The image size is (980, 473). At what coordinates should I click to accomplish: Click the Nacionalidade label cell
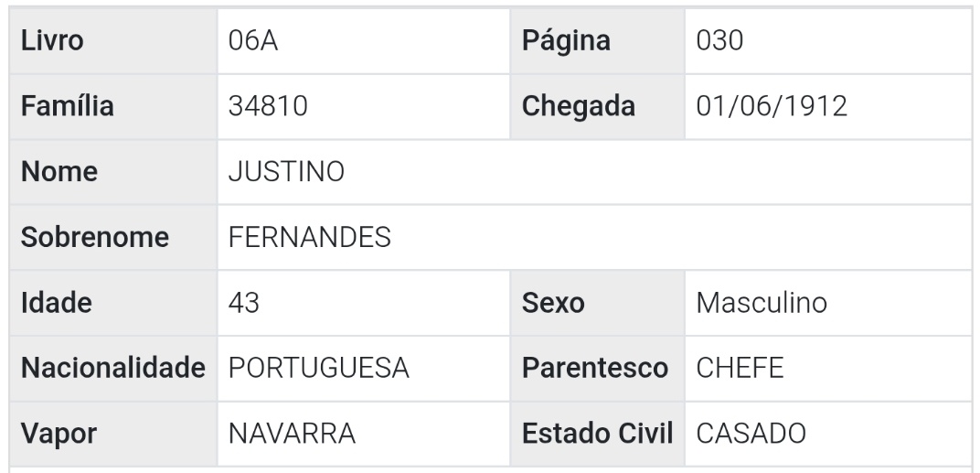112,369
